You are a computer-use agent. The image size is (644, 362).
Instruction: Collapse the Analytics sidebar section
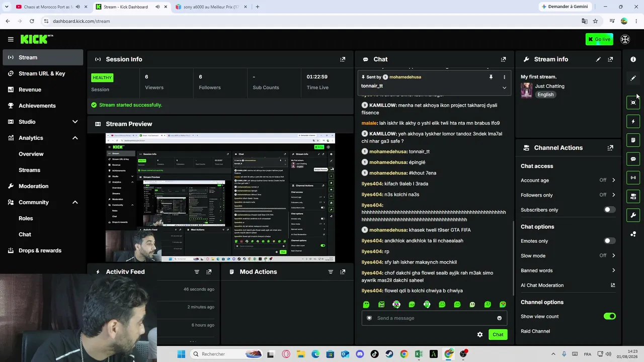pyautogui.click(x=75, y=138)
